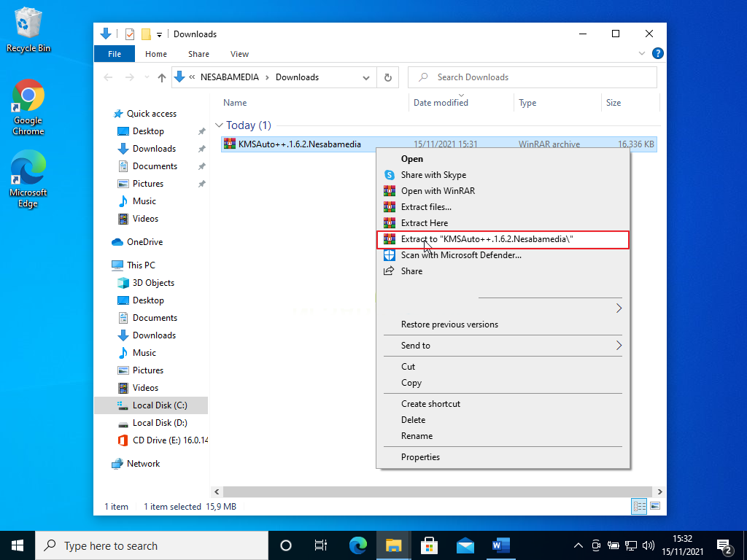Screen dimensions: 747x560
Task: Sort by Type column header
Action: click(x=527, y=102)
